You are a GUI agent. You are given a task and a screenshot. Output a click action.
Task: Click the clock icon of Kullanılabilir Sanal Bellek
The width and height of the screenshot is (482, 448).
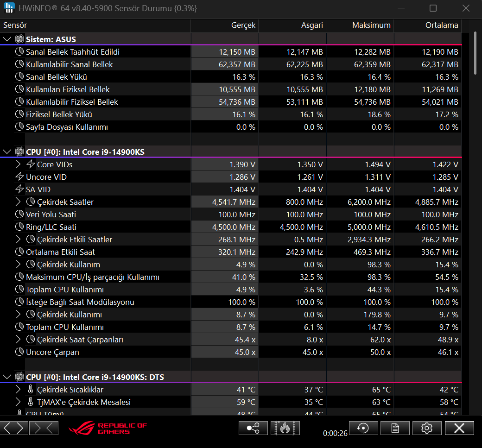tap(19, 64)
